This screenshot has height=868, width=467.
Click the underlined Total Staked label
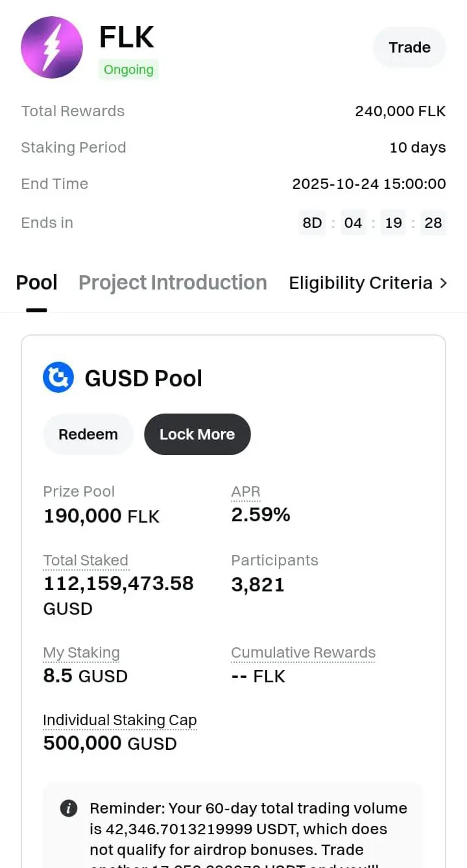click(86, 560)
